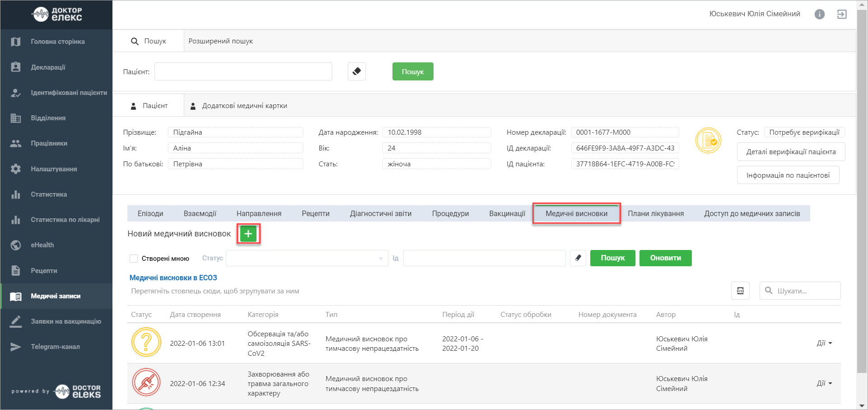Click the green Пошук button near Пацієнт
868x410 pixels.
click(413, 71)
